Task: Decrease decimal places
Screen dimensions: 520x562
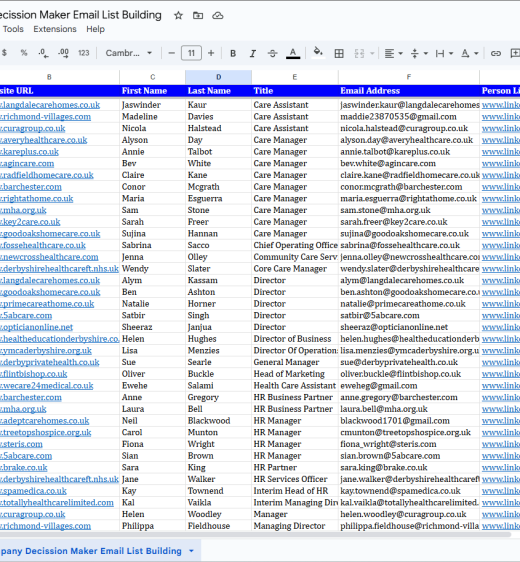Action: 43,53
